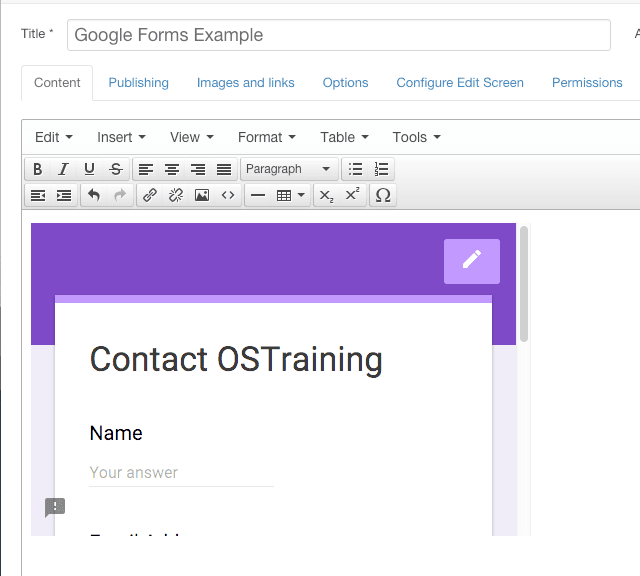Click the report feedback icon
640x576 pixels.
coord(55,507)
